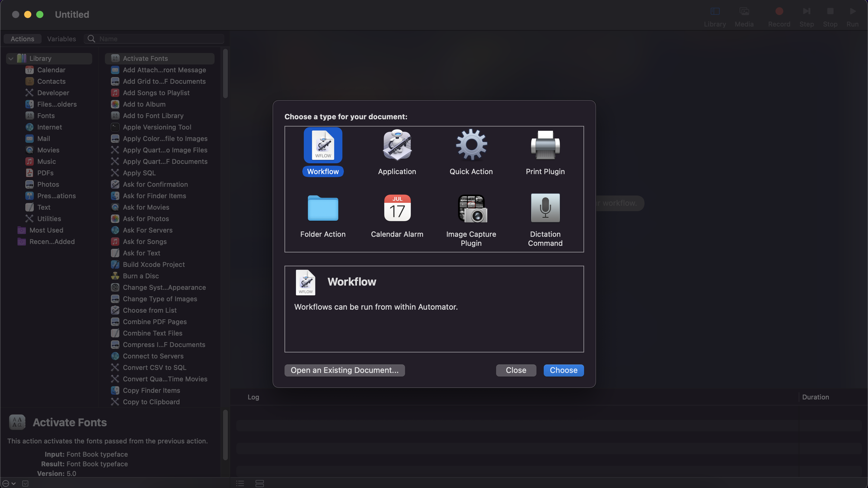This screenshot has height=488, width=868.
Task: Open the Developer library category
Action: coord(53,93)
